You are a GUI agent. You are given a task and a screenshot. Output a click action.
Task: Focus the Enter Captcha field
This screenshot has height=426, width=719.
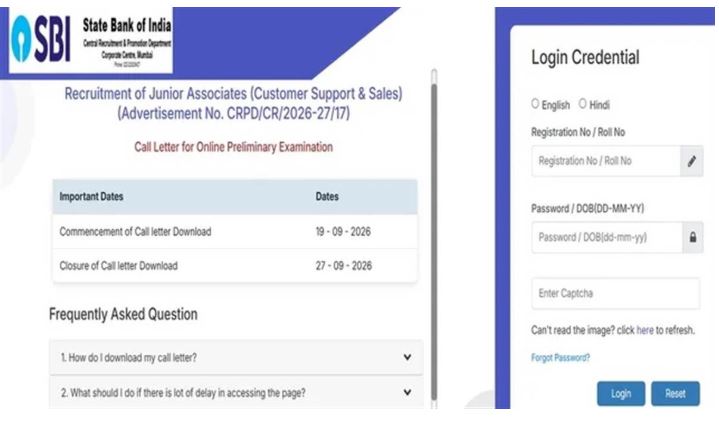pyautogui.click(x=616, y=293)
